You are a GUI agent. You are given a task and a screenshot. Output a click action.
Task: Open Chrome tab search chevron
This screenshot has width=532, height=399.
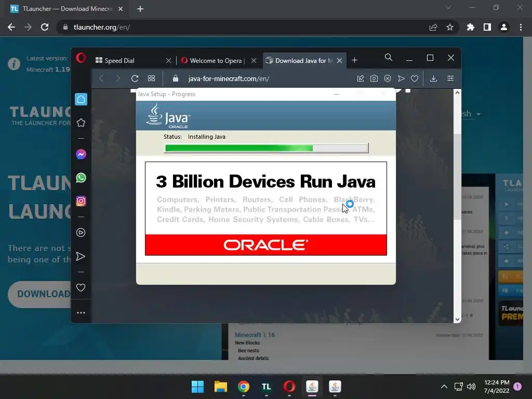click(448, 7)
